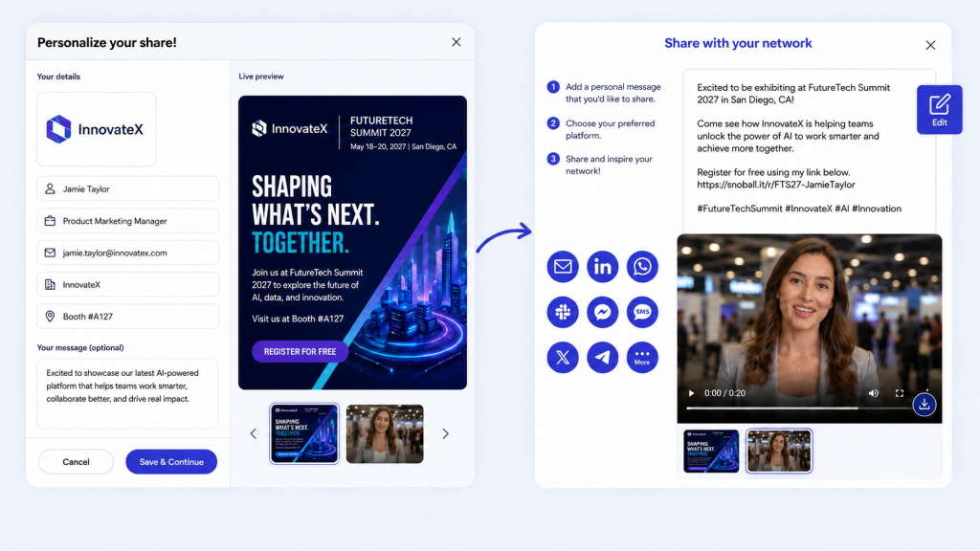The width and height of the screenshot is (980, 551).
Task: Click the Your message text area
Action: (x=127, y=393)
